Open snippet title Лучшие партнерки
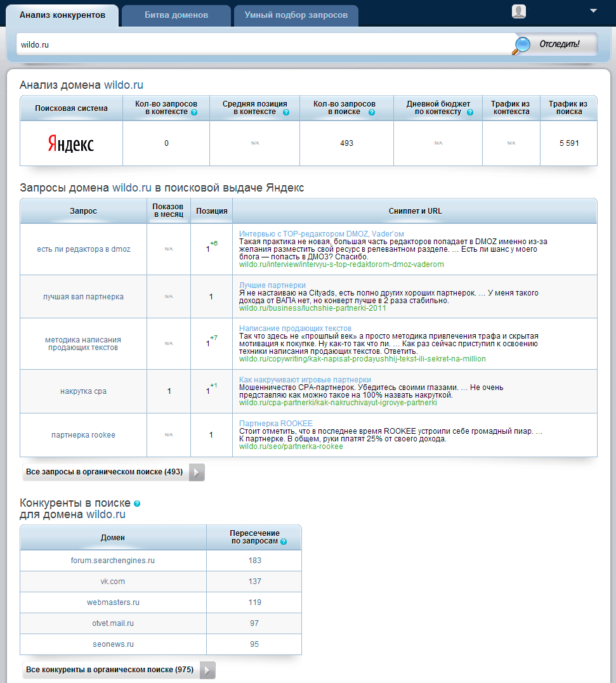Screen dimensions: 616x683 (x=272, y=285)
